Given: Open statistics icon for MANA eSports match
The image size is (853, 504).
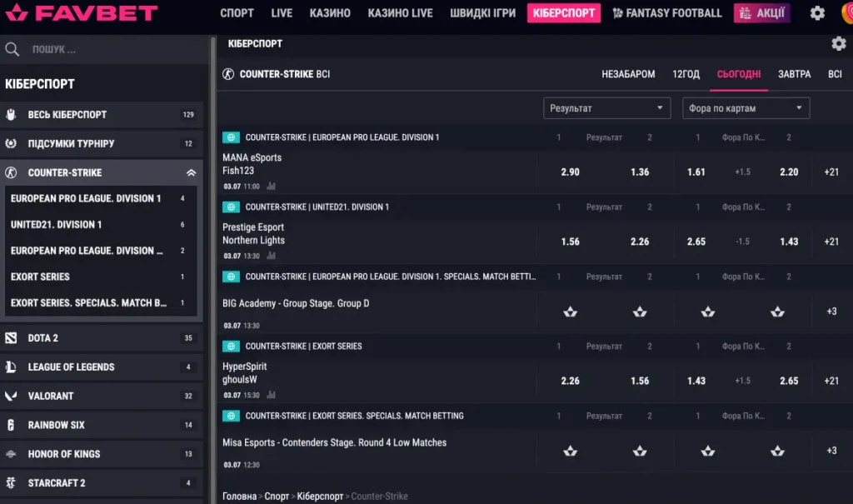Looking at the screenshot, I should 271,186.
